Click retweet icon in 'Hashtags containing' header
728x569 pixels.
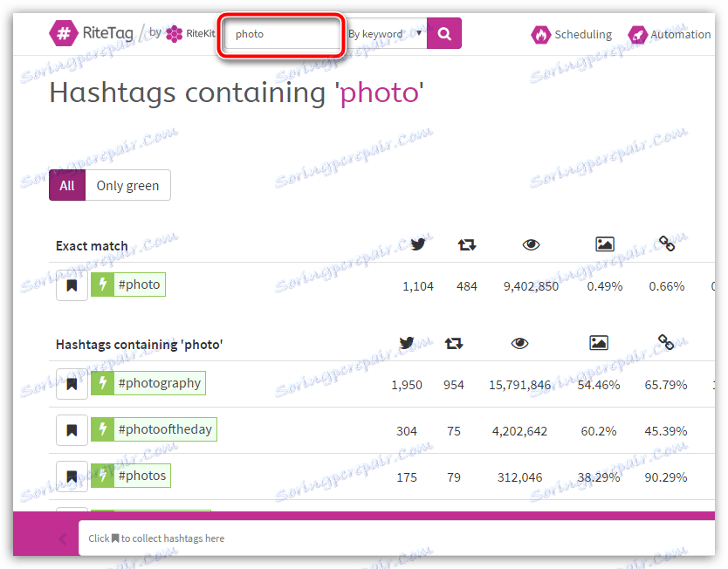[454, 344]
